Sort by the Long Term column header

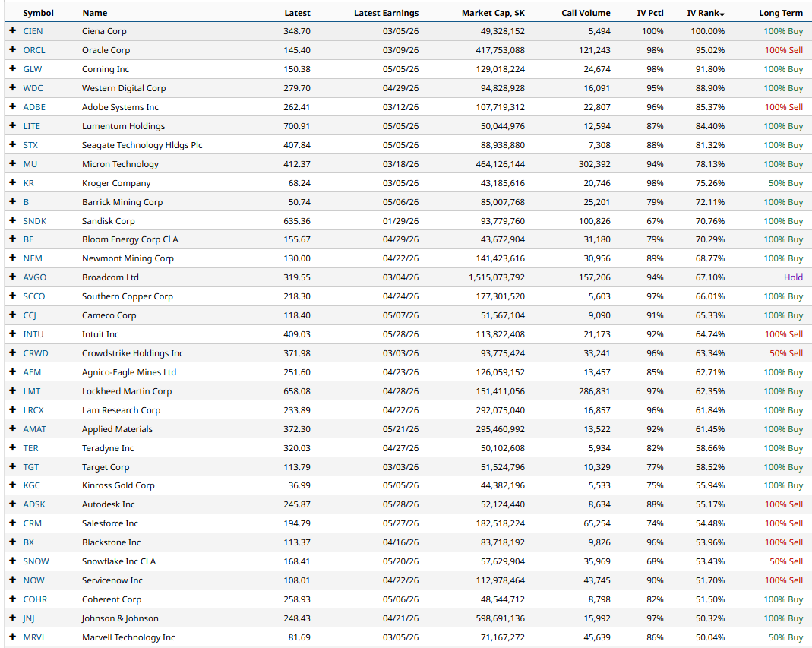(x=781, y=13)
